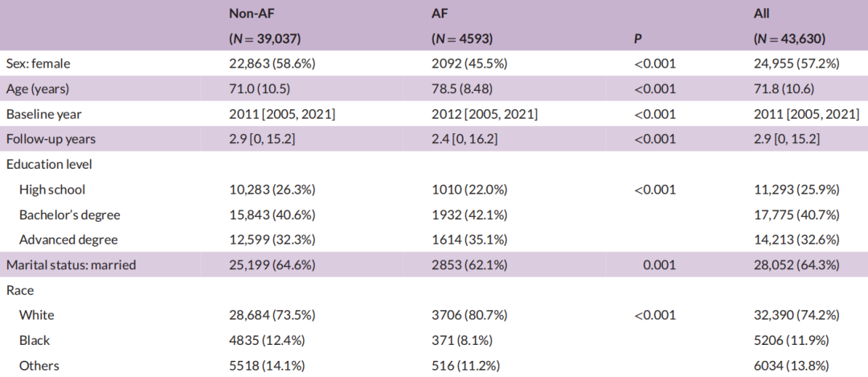Screen dimensions: 868x377
Task: Click the 'High school' row label
Action: coord(52,190)
